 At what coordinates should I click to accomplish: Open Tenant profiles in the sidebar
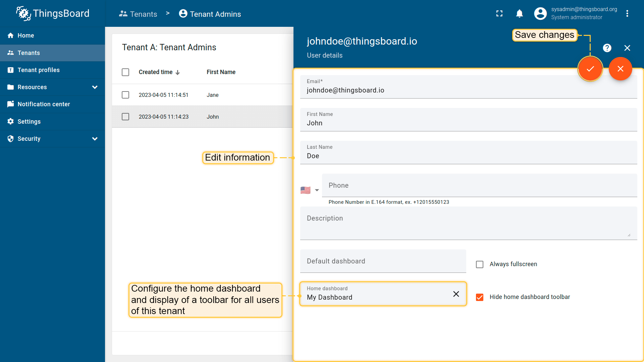coord(39,70)
